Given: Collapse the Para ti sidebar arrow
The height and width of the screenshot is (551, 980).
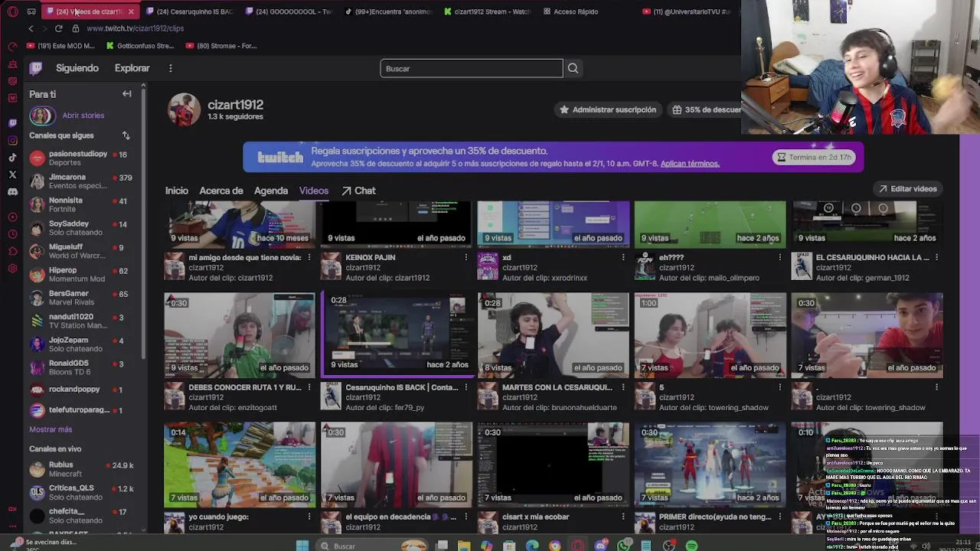Looking at the screenshot, I should [127, 94].
